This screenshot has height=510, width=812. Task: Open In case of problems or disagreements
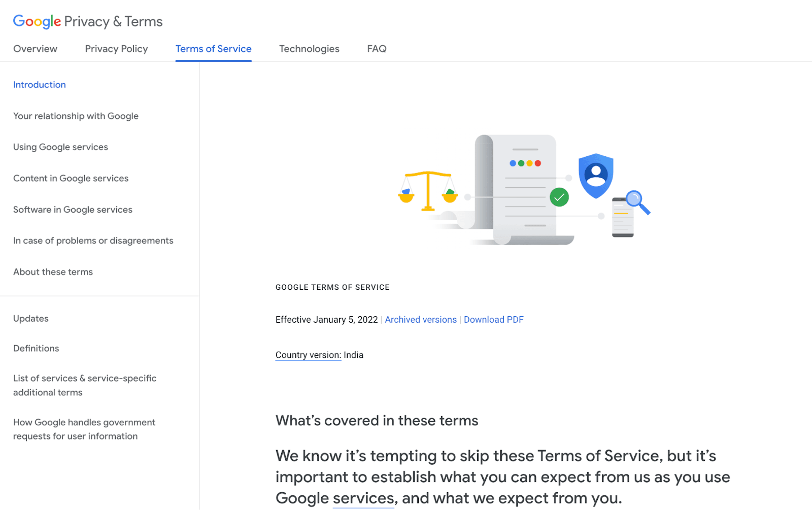[x=93, y=241]
